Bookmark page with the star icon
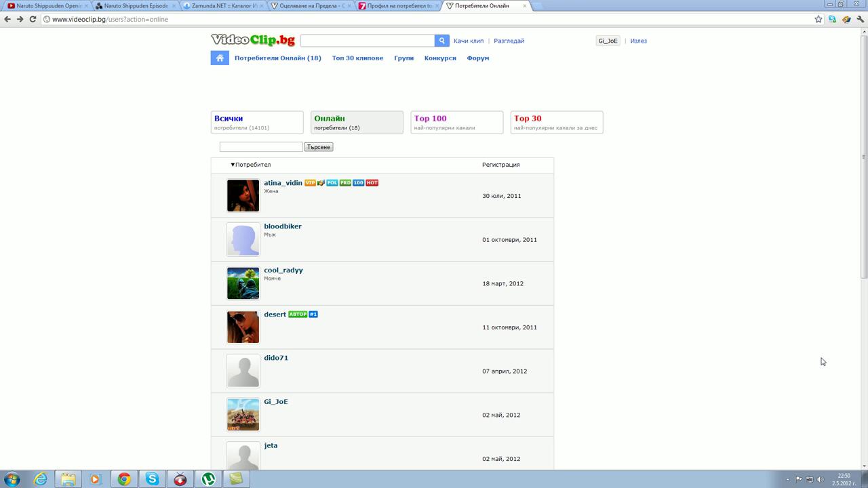Image resolution: width=868 pixels, height=488 pixels. [x=818, y=19]
